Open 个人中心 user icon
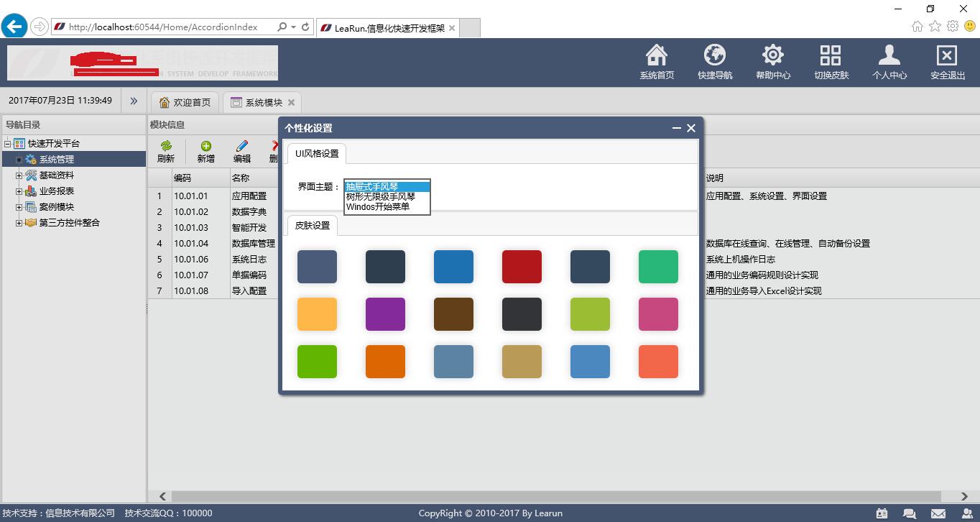The image size is (980, 522). tap(889, 56)
